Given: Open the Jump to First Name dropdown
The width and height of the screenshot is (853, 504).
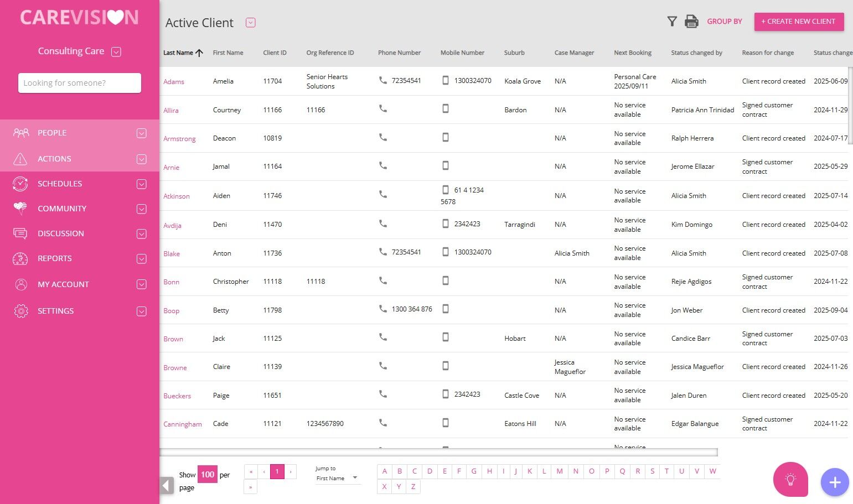Looking at the screenshot, I should point(337,478).
